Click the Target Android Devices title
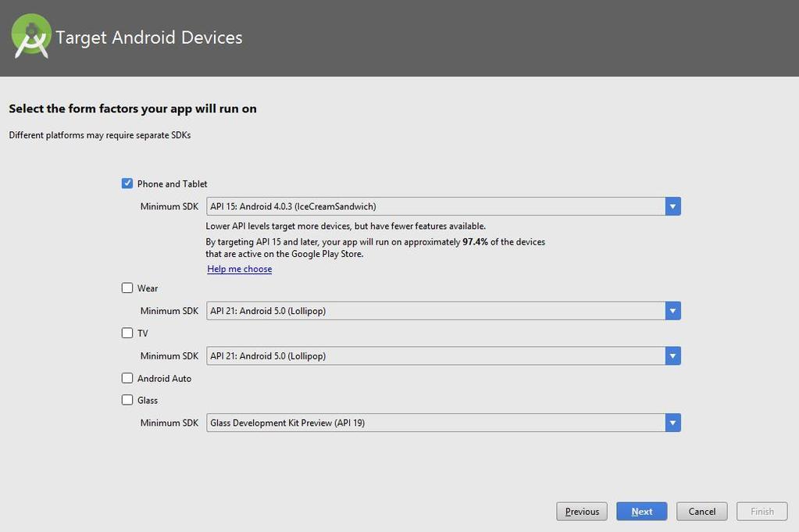The image size is (799, 532). coord(149,37)
